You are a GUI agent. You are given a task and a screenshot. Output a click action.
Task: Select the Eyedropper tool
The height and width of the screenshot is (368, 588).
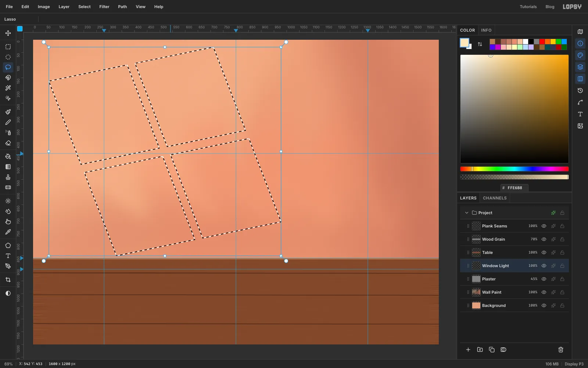(x=8, y=232)
